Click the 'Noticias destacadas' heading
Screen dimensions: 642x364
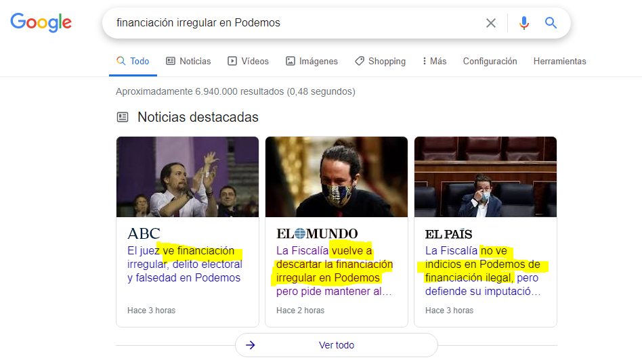click(x=198, y=117)
